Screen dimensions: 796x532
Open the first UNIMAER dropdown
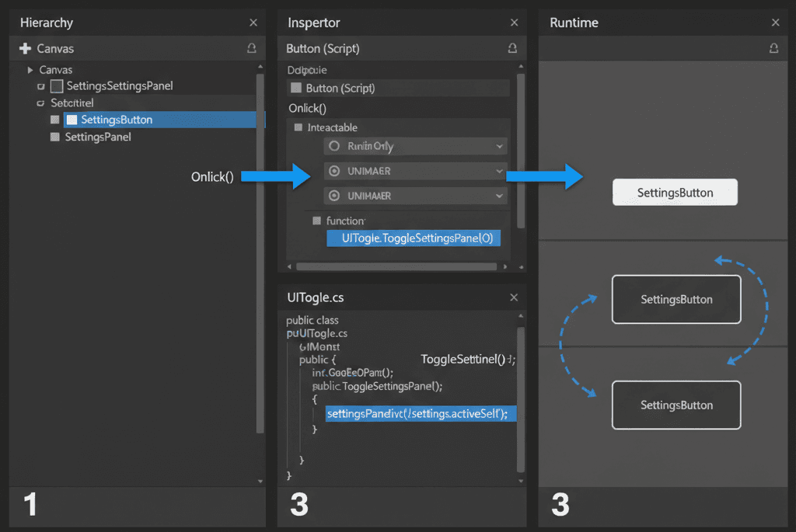[x=415, y=171]
